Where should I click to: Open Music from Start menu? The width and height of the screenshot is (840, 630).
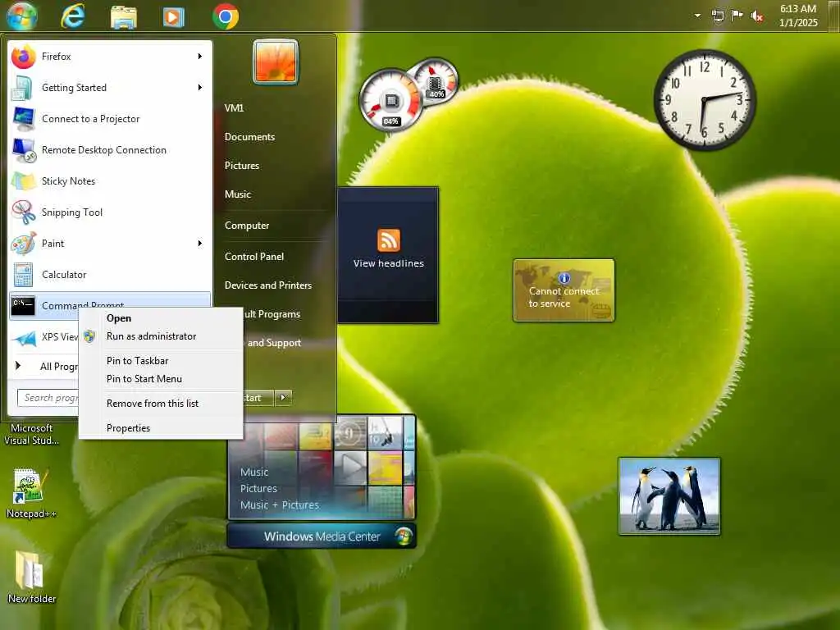(238, 194)
